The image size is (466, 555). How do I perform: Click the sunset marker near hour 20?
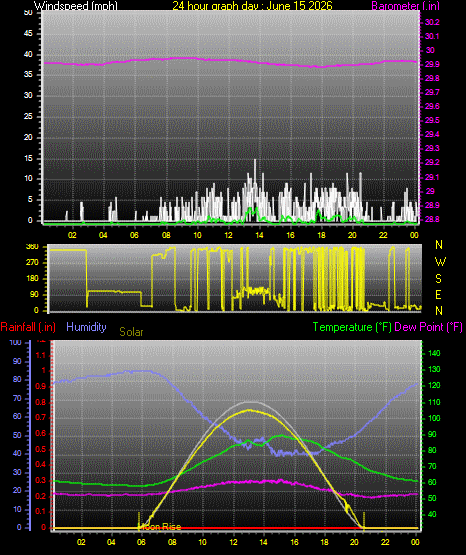click(x=364, y=520)
